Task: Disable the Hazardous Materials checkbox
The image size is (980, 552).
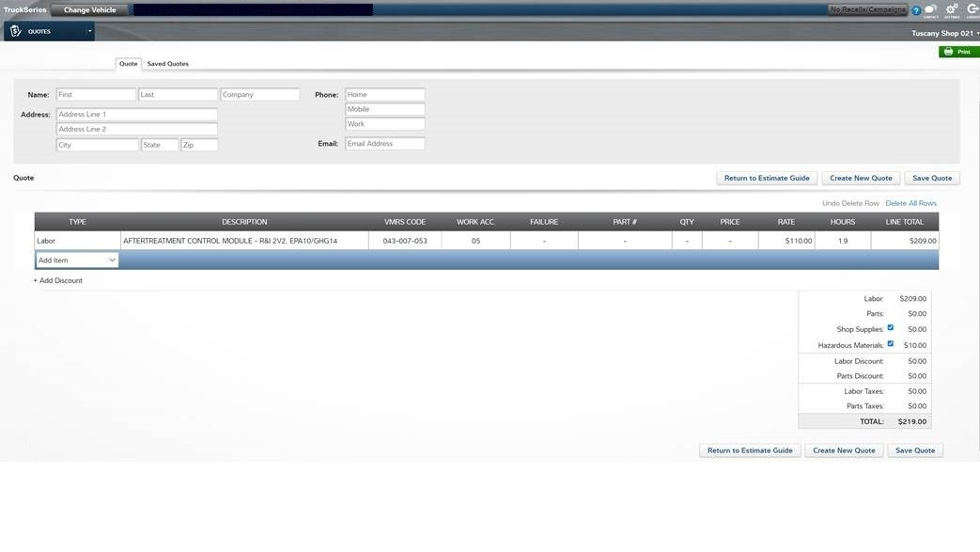Action: 889,343
